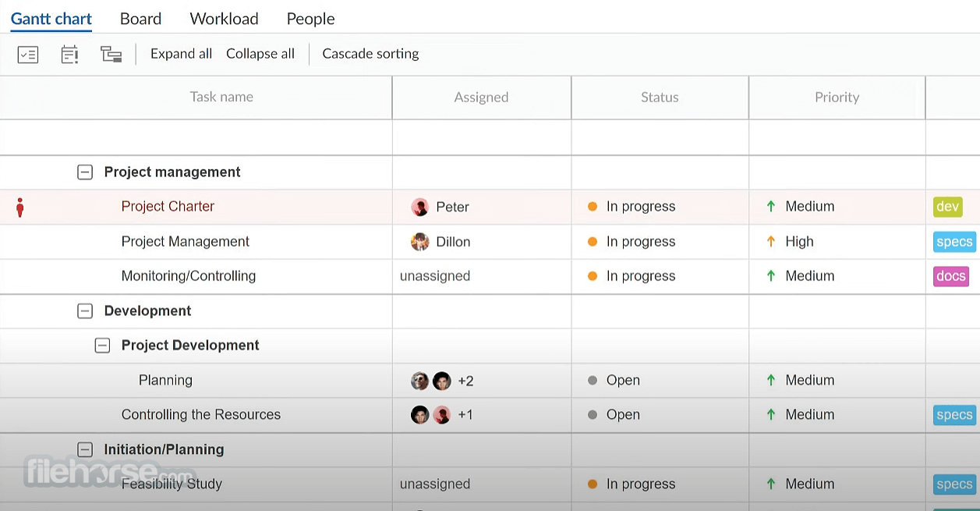Click the calendar task list toolbar icon
Screen dimensions: 980x511
pos(69,55)
